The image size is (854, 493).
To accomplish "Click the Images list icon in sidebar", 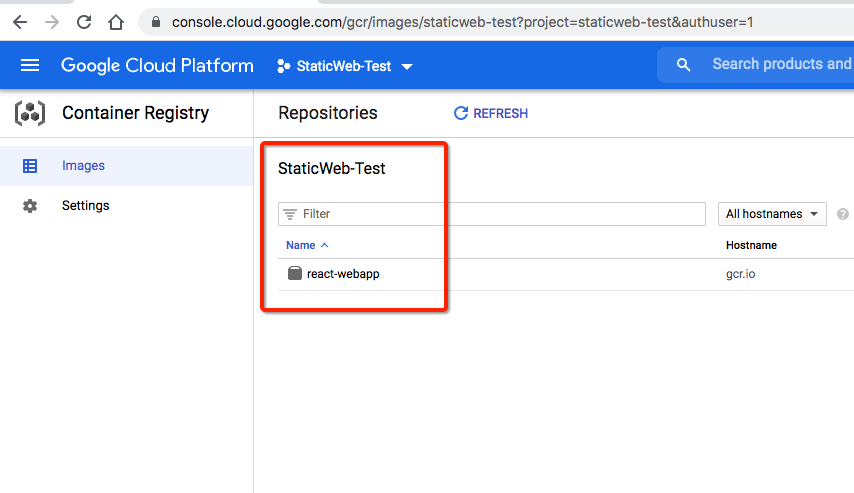I will (30, 166).
